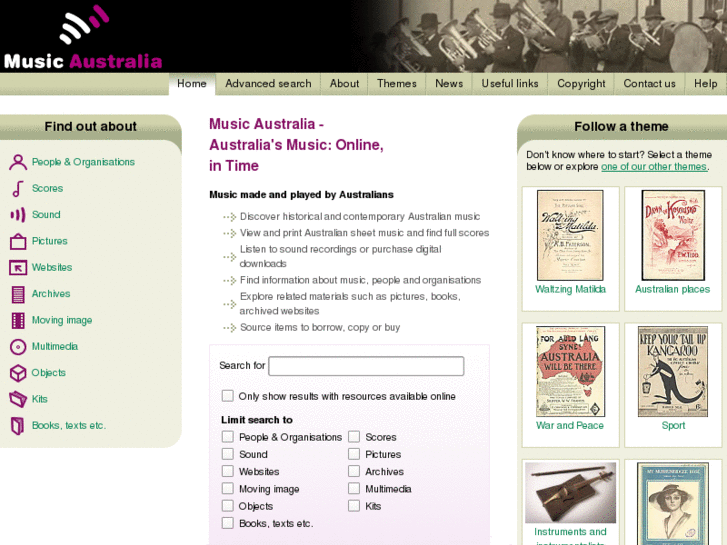Image resolution: width=727 pixels, height=545 pixels.
Task: Check the Objects search limit checkbox
Action: pos(228,506)
